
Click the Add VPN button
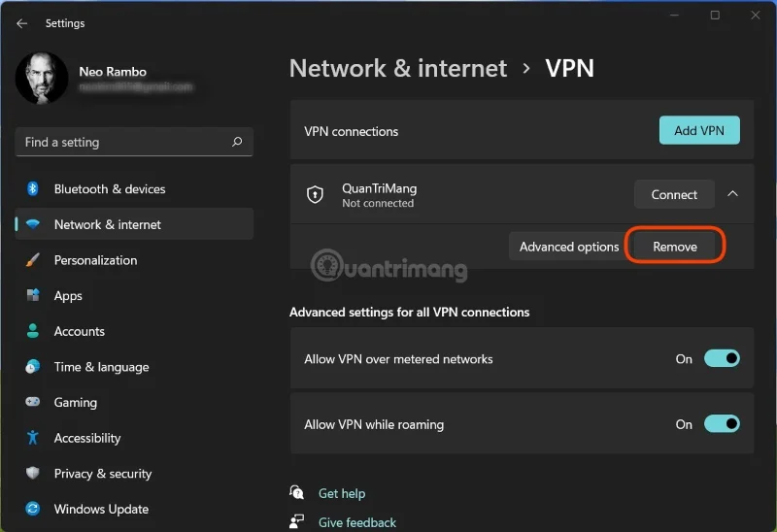click(699, 130)
